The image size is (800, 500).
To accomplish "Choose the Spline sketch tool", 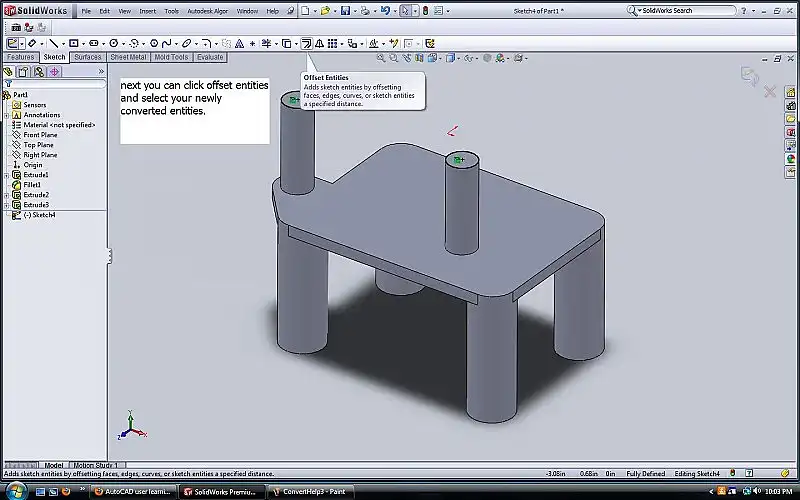I will coord(165,44).
